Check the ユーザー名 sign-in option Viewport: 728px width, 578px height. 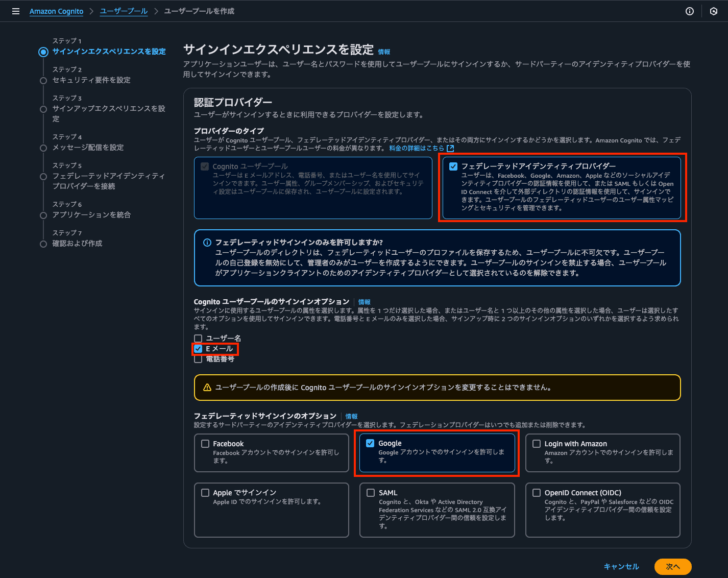pos(198,339)
